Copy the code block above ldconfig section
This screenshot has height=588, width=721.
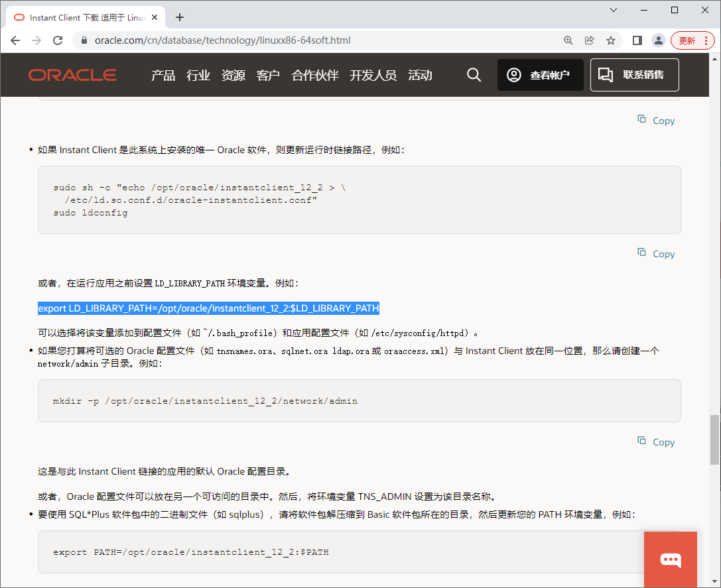tap(656, 121)
